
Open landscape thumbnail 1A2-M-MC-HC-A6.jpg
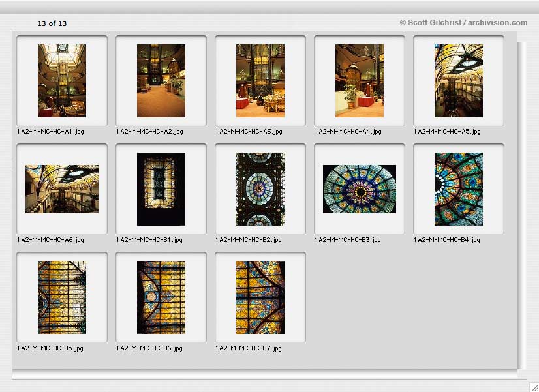(62, 189)
